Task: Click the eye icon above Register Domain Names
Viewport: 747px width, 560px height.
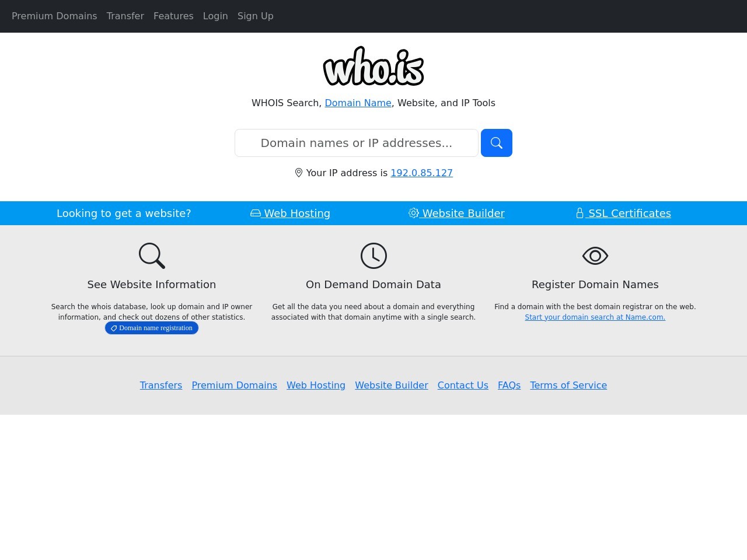Action: coord(595,256)
